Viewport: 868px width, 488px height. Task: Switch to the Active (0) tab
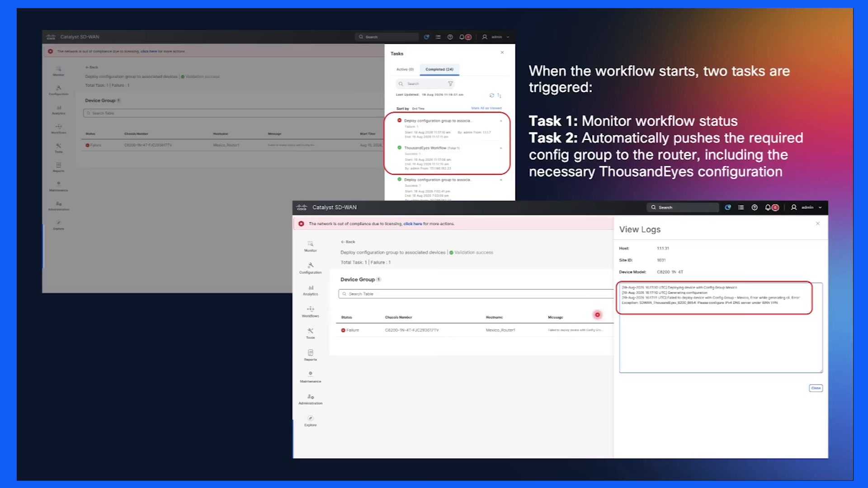coord(405,69)
